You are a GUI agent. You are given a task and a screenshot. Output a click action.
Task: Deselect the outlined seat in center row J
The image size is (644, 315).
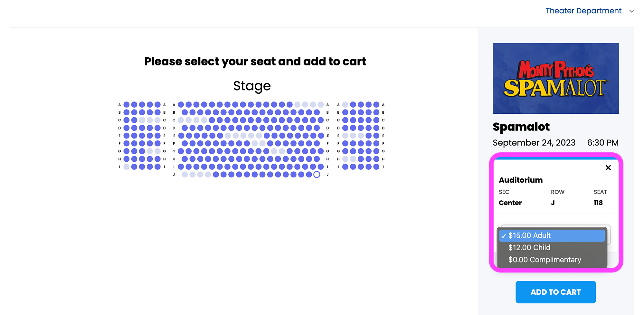click(x=317, y=175)
